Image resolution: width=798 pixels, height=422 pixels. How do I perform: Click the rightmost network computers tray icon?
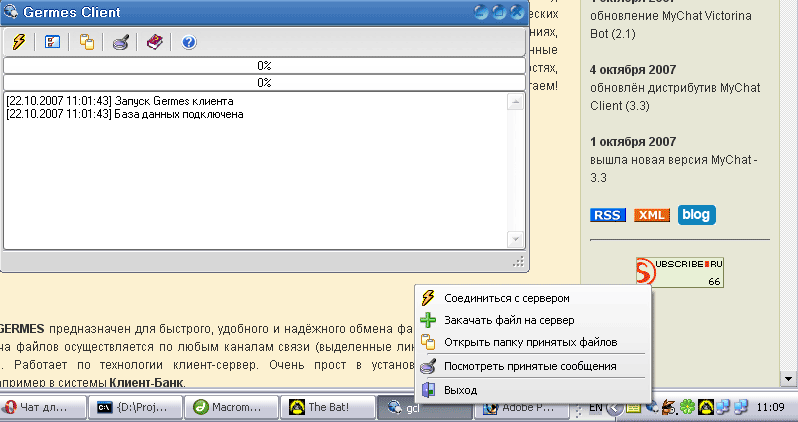pyautogui.click(x=741, y=407)
